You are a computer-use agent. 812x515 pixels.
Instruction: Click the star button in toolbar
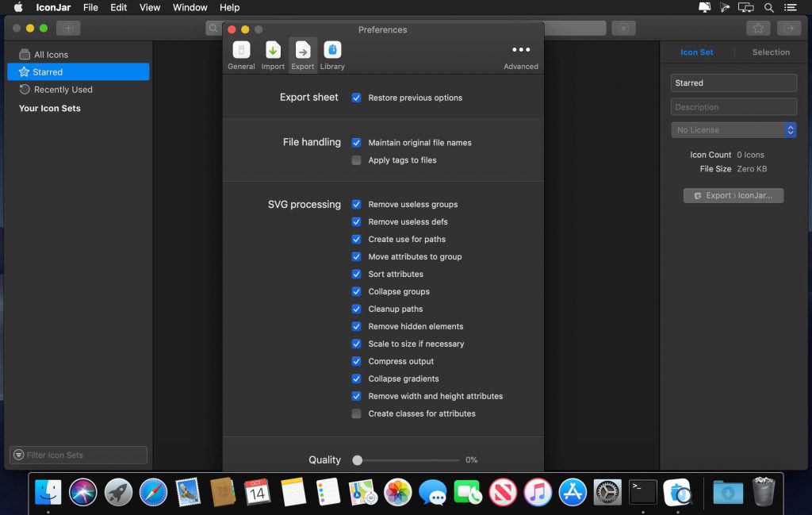pos(758,28)
